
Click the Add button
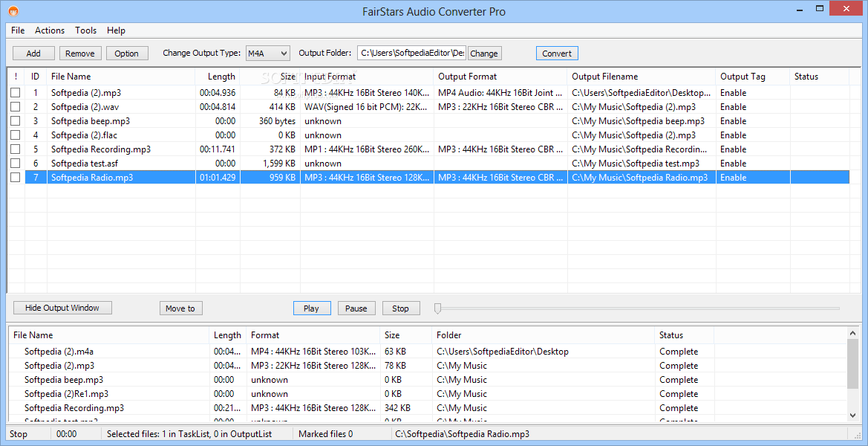[x=33, y=54]
